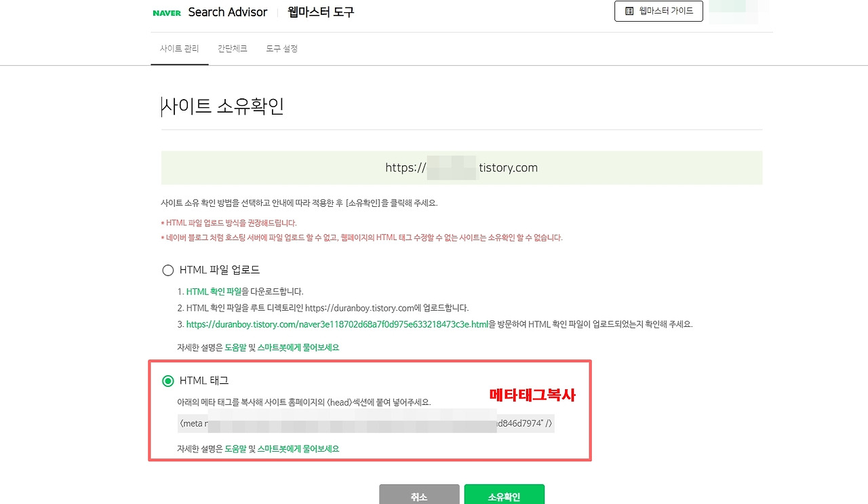Click the HTML 파일 업로드 방식을 권장해드립니다 notice
Screen dimensions: 868x504
coord(229,222)
